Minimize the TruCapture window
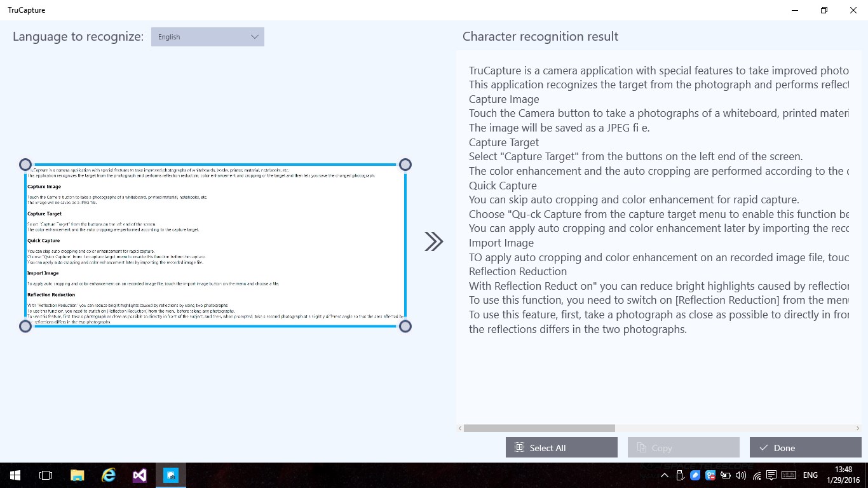The height and width of the screenshot is (488, 868). tap(795, 10)
